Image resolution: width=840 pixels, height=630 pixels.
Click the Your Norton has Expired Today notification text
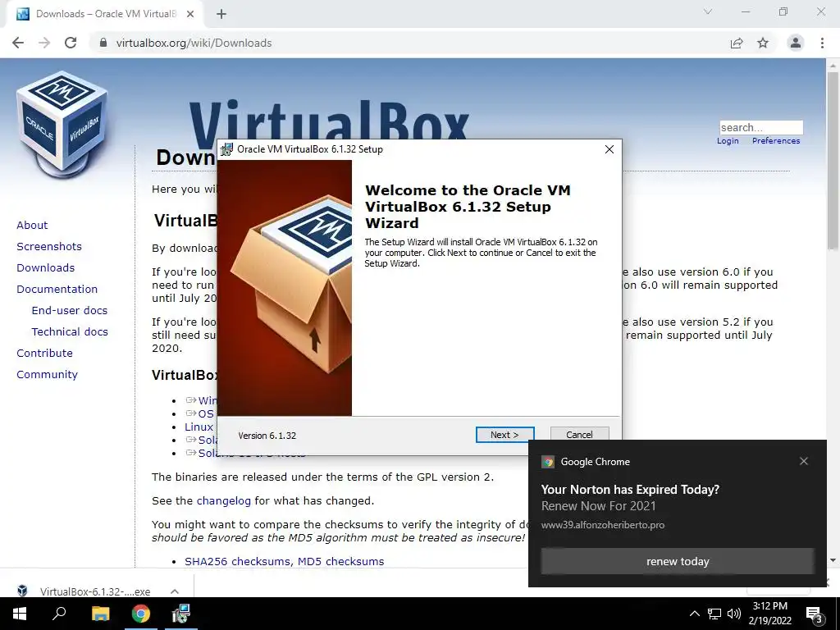[630, 490]
